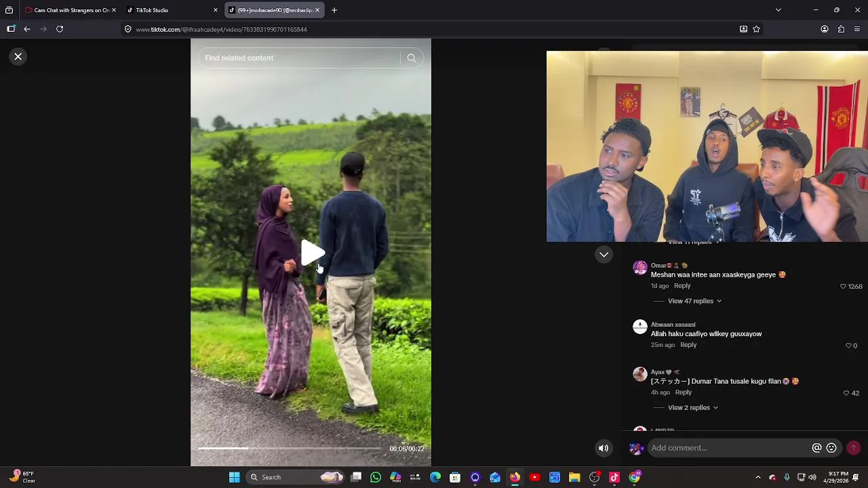
Task: Open the browser extensions menu
Action: tap(841, 29)
